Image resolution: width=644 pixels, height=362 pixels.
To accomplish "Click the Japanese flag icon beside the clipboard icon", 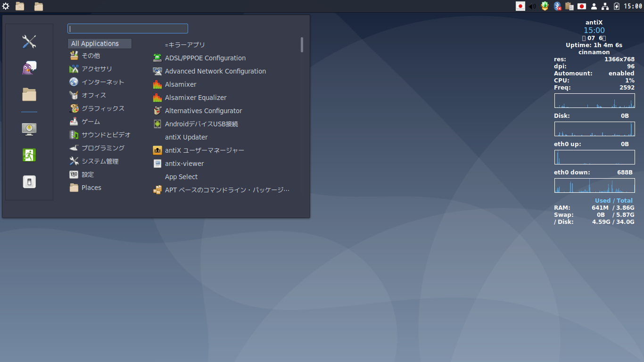I will point(582,6).
